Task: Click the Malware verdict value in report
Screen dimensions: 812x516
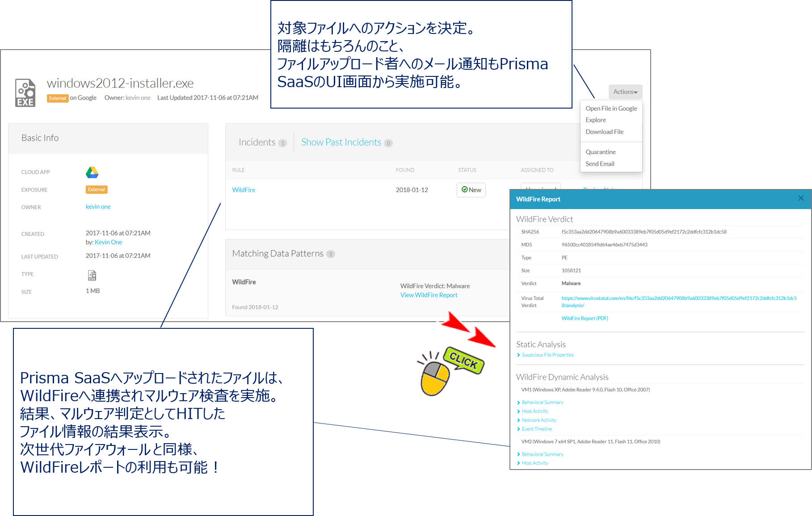Action: click(x=571, y=284)
